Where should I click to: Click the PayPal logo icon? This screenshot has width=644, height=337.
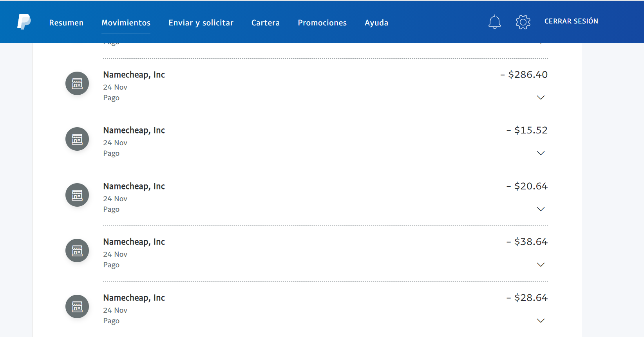click(x=24, y=22)
